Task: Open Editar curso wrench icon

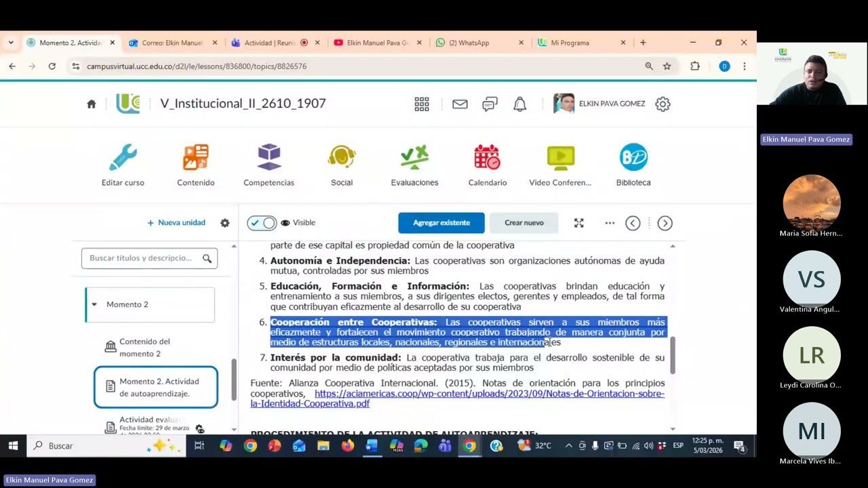Action: [123, 157]
